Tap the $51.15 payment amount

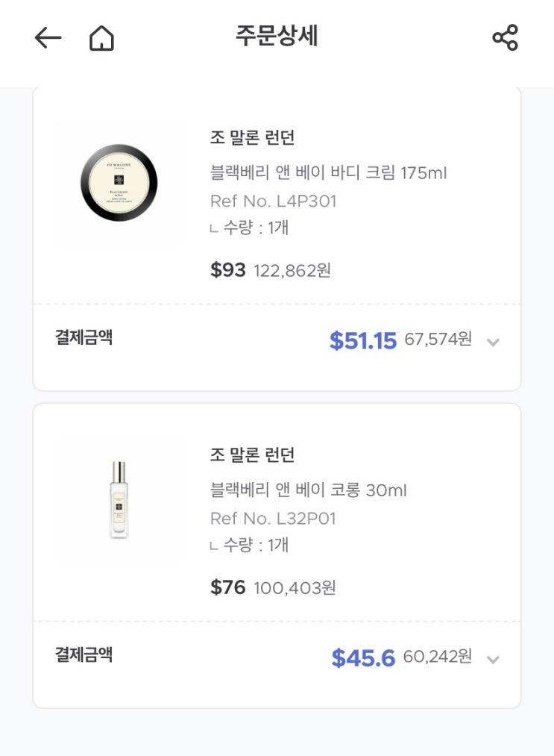(363, 340)
